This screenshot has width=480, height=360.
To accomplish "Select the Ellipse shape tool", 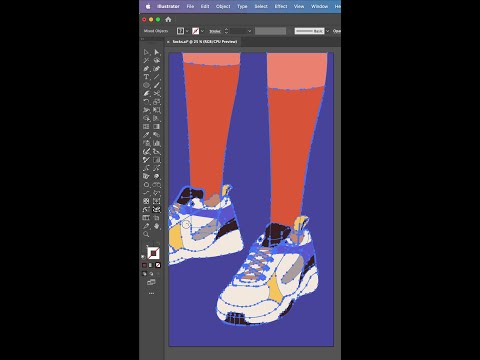I will point(146,85).
